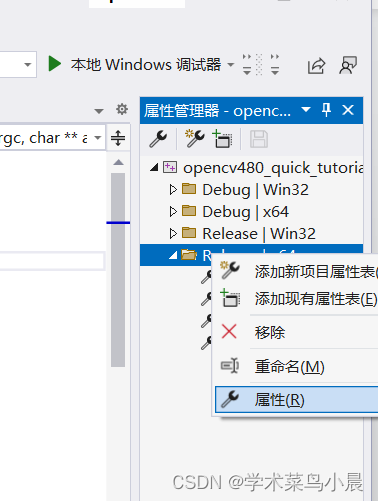Collapse the selected Release x64 node

[173, 255]
